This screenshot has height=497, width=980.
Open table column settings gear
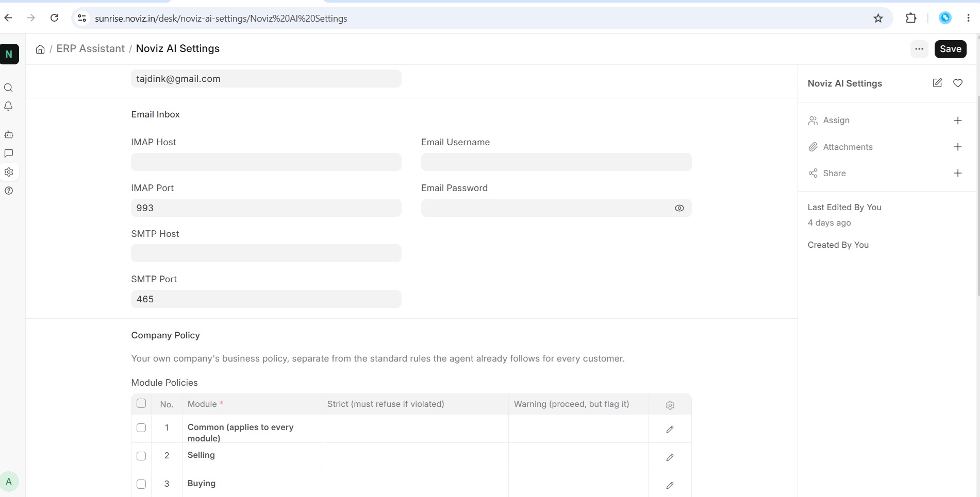pos(670,405)
